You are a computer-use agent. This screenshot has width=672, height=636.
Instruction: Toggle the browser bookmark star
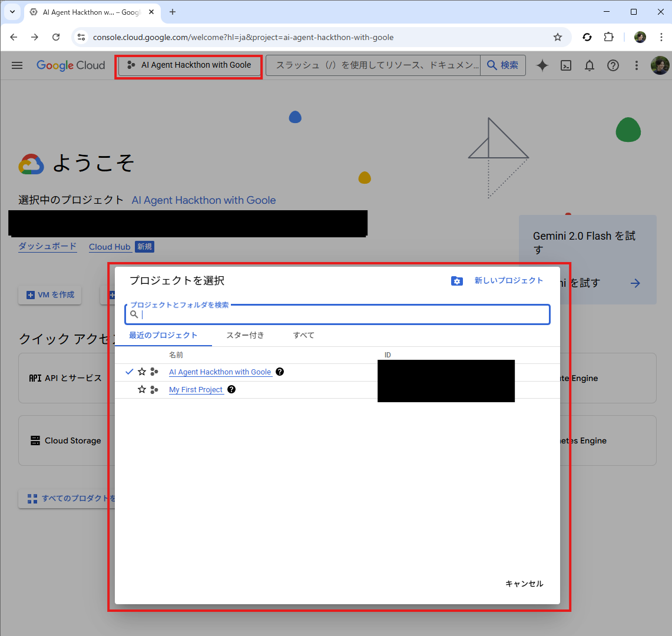pyautogui.click(x=557, y=37)
